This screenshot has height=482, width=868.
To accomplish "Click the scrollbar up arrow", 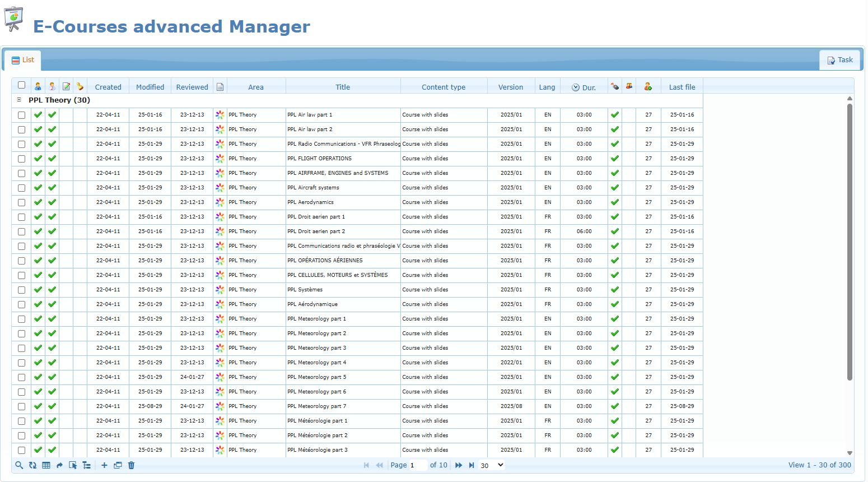I will [850, 98].
